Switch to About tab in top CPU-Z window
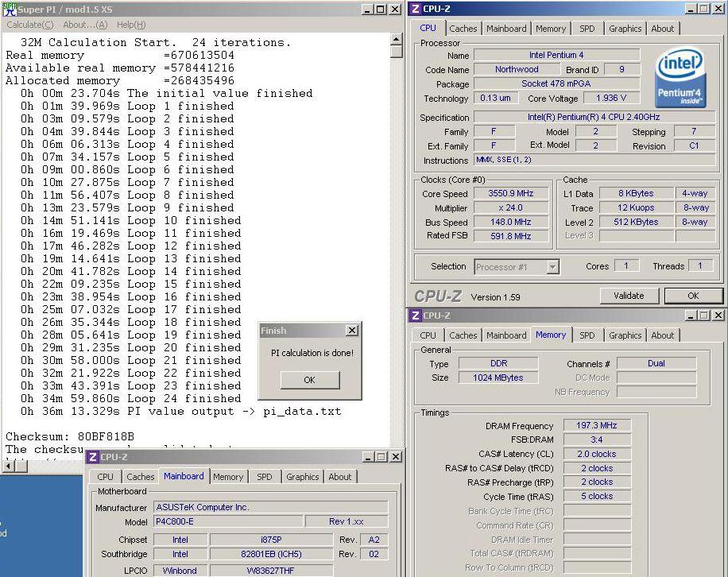The image size is (728, 577). 662,29
